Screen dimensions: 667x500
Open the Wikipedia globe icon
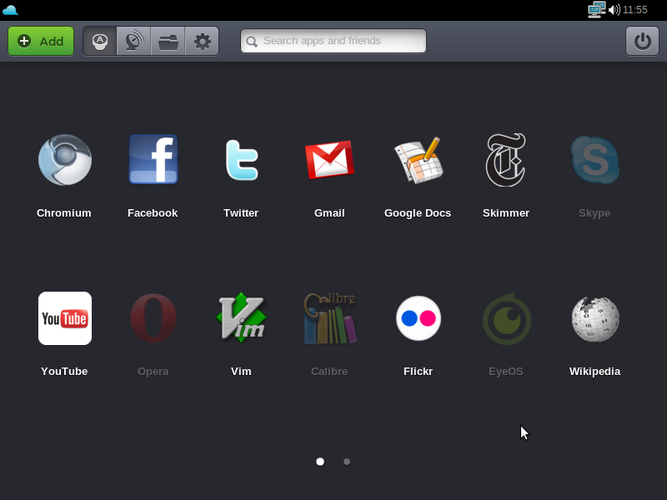[x=595, y=319]
